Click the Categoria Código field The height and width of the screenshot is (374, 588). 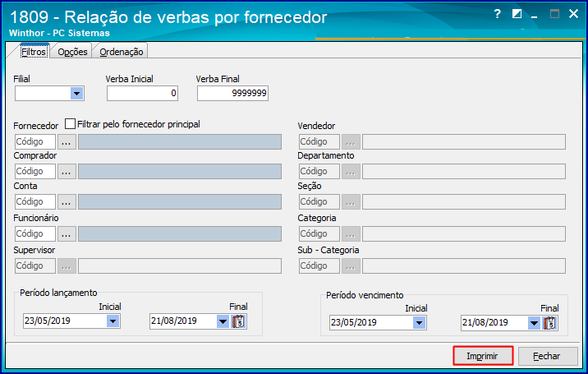tap(319, 234)
